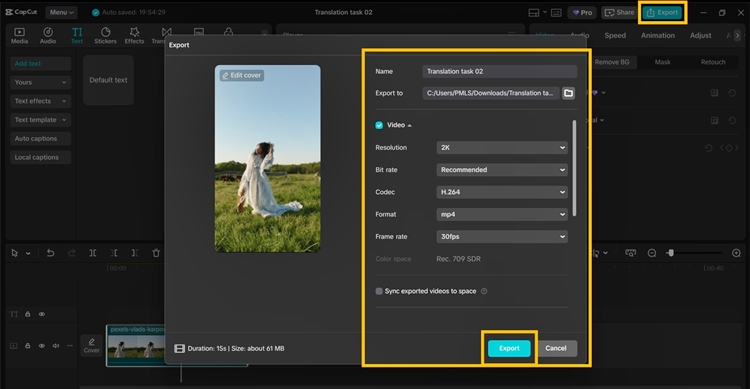The image size is (750, 389).
Task: Click the Export button in title bar
Action: coord(662,13)
